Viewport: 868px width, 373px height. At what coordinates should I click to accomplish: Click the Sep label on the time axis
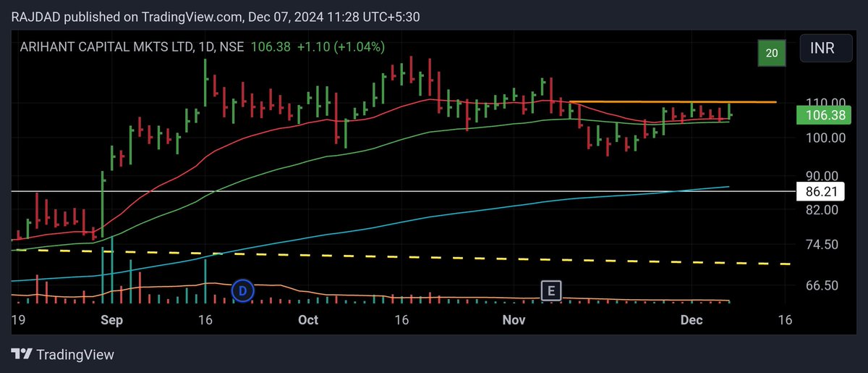point(112,319)
